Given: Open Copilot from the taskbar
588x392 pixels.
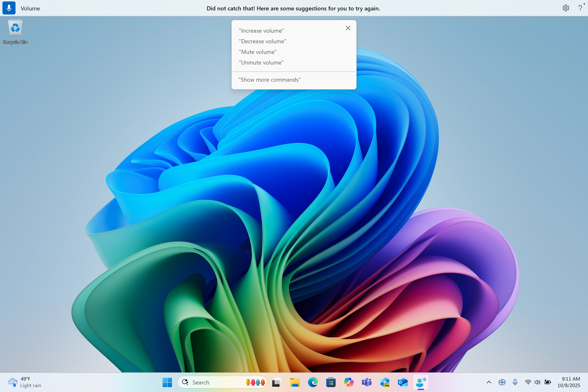Looking at the screenshot, I should click(349, 382).
